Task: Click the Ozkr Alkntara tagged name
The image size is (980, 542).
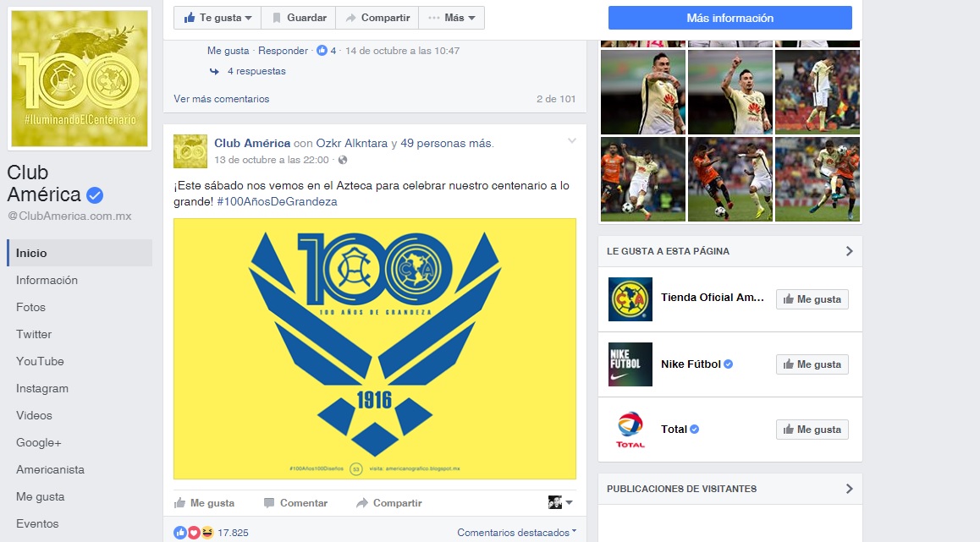Action: click(352, 143)
